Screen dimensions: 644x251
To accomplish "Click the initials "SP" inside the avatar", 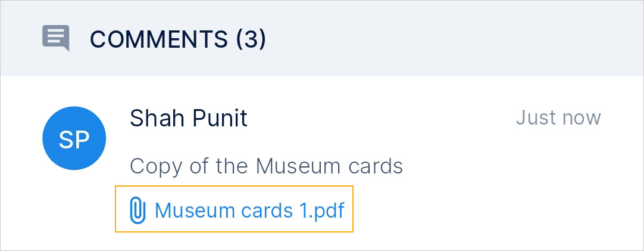I will tap(74, 140).
